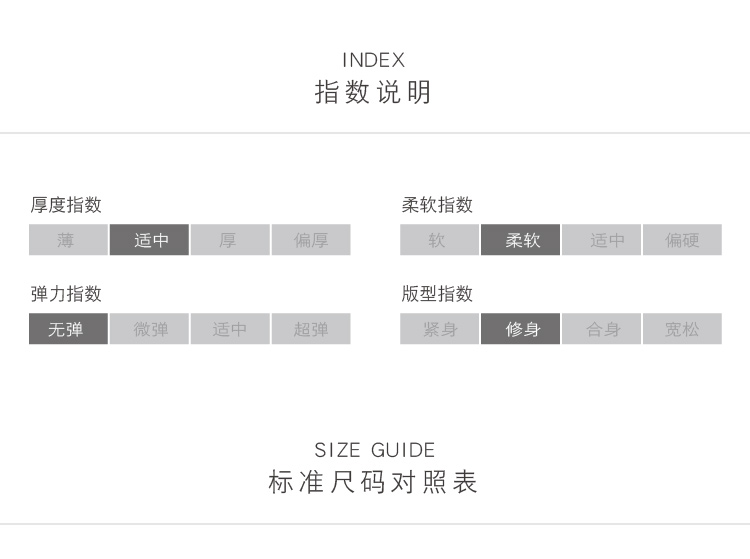Choose 合身 fit option
The height and width of the screenshot is (559, 750).
point(601,329)
